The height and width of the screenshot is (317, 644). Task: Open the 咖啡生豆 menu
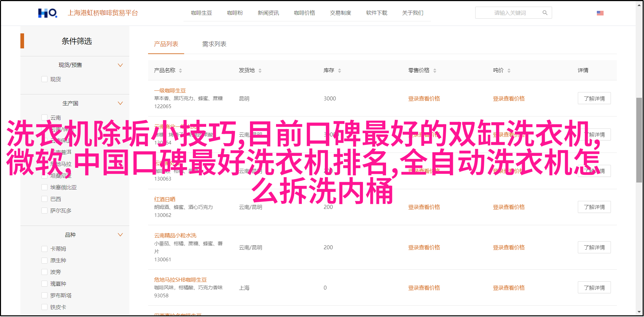(202, 13)
